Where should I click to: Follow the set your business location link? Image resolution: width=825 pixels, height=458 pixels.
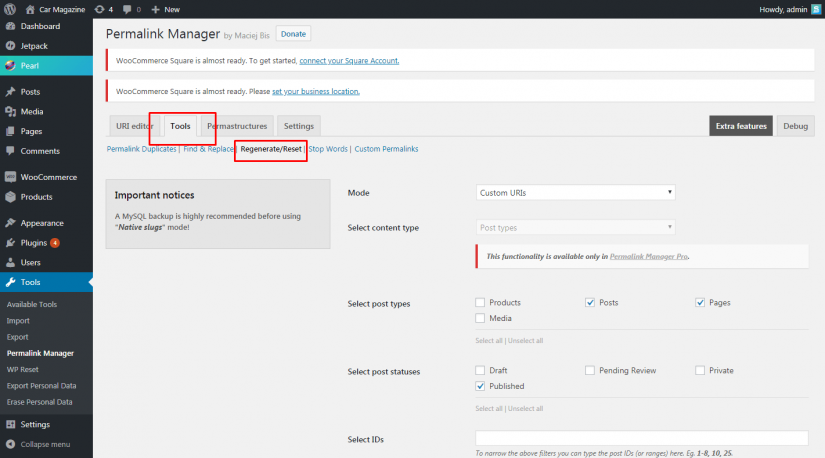coord(316,91)
